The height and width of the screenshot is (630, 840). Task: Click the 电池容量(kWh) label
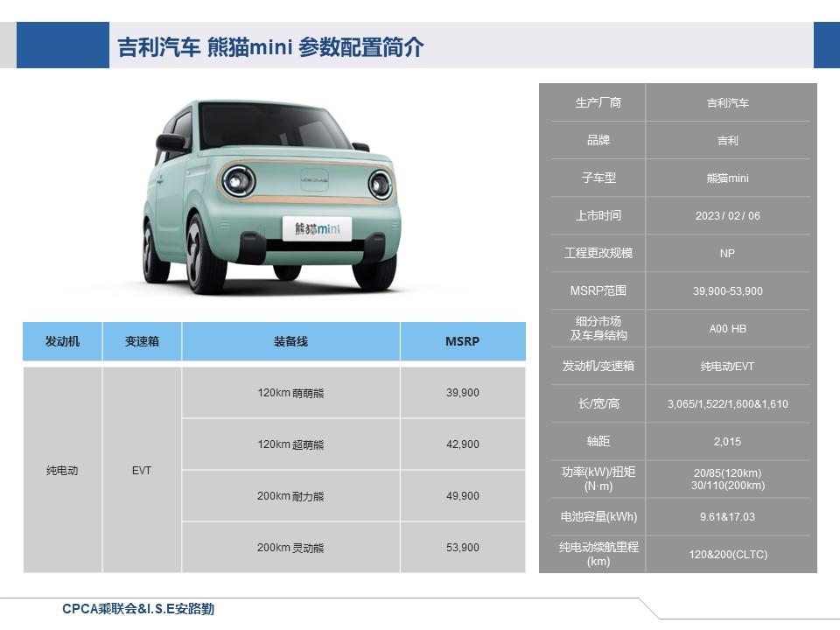pos(598,516)
